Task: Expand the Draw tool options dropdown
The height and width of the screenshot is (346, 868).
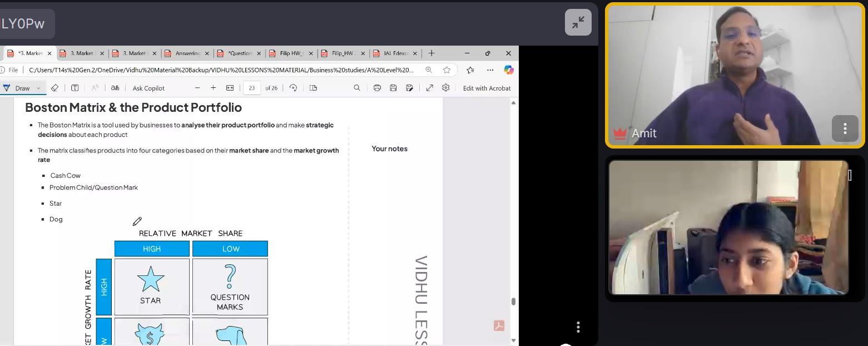Action: [x=38, y=88]
